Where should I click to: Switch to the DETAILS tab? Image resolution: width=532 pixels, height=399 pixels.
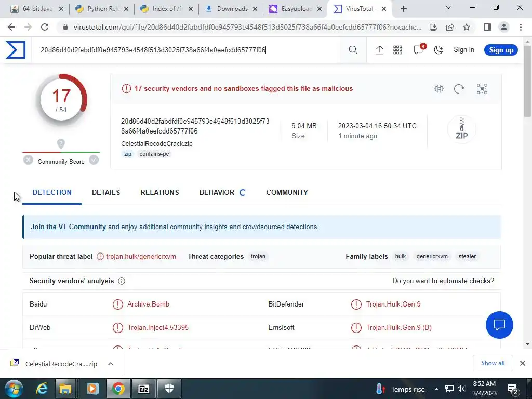click(106, 192)
